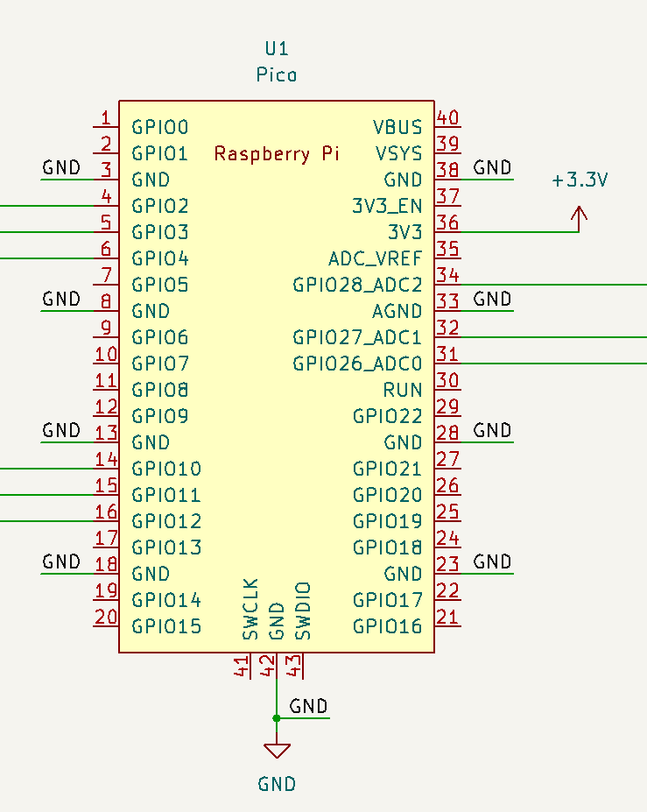Select the VBUS pin label
647x812 pixels.
[397, 127]
